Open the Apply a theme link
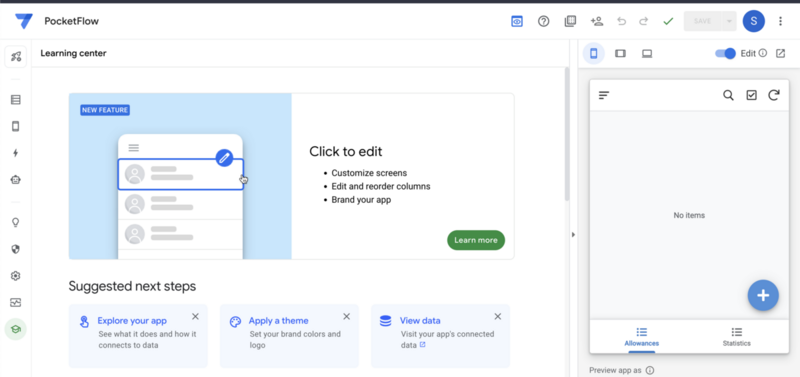800x377 pixels. coord(279,320)
